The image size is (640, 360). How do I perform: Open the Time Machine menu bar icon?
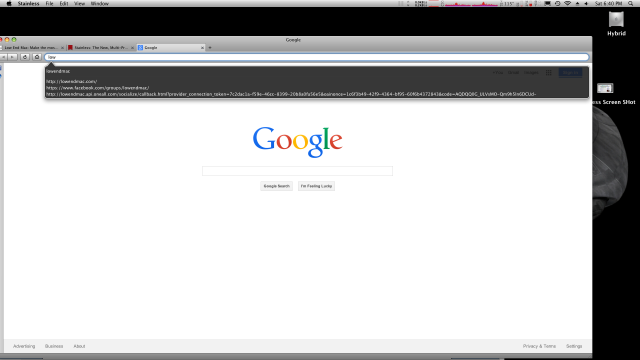(x=558, y=3)
